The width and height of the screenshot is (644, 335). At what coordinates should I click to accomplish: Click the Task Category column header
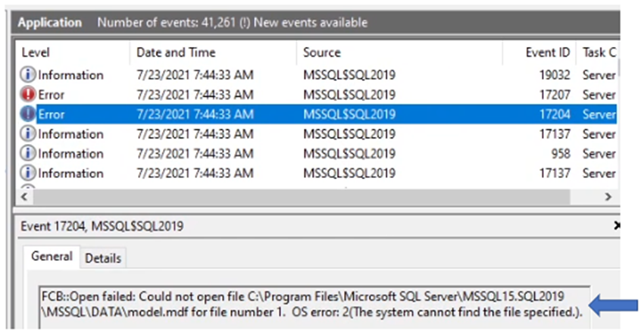[599, 52]
